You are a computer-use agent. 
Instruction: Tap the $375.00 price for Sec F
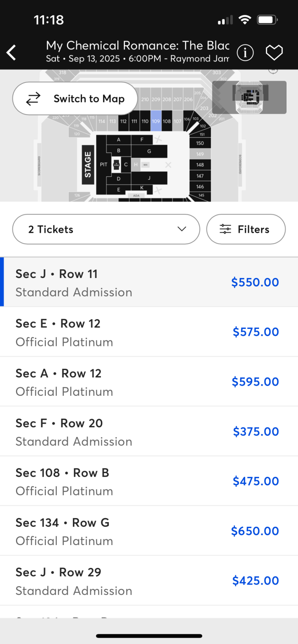(255, 431)
